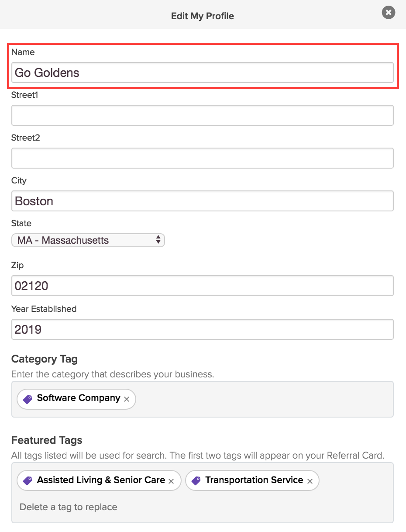Click the tag icon beside Assisted Living

coord(28,480)
